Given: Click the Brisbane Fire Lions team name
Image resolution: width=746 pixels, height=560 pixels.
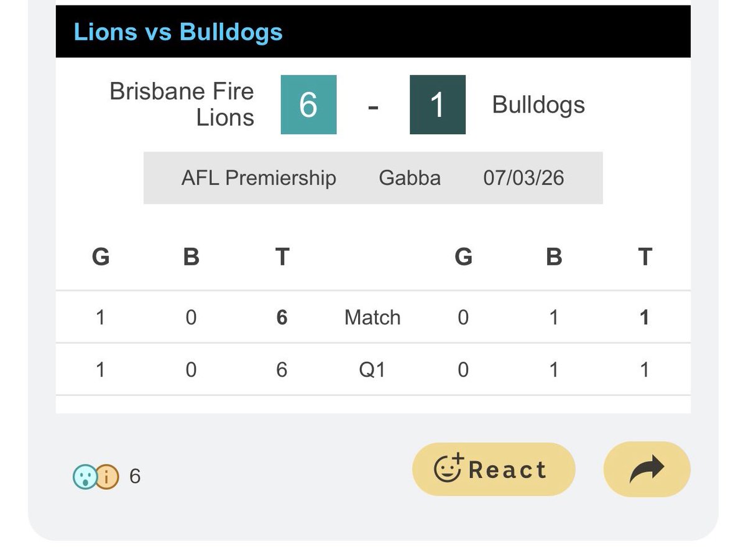Looking at the screenshot, I should 182,104.
